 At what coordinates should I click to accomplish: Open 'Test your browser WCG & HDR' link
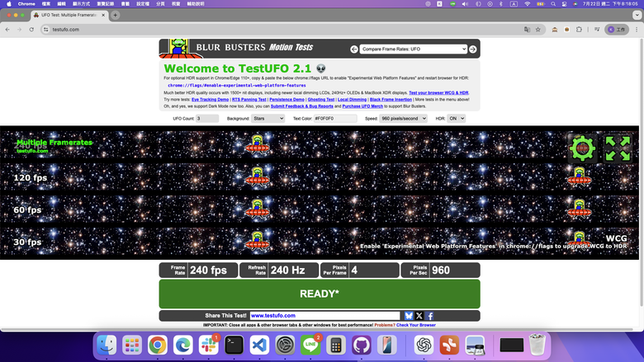[x=438, y=93]
